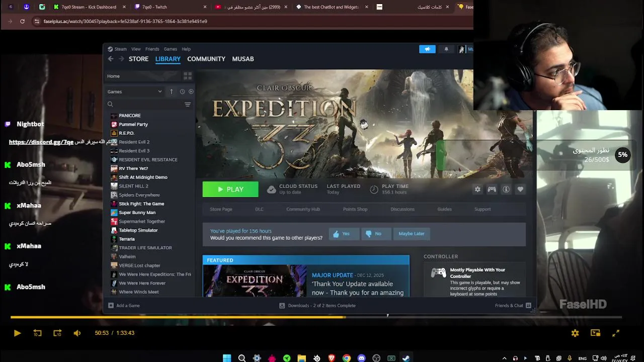Select SILENT HILL 2 in the library
644x362 pixels.
[133, 186]
